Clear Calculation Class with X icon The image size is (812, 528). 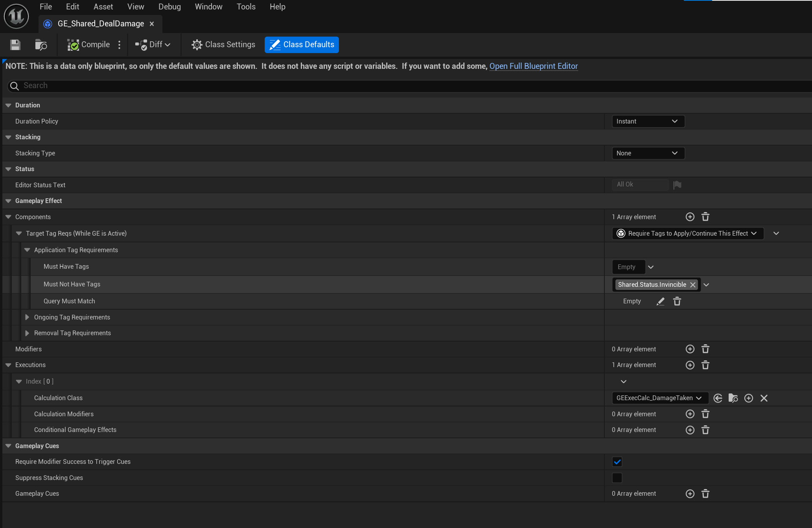click(x=764, y=398)
